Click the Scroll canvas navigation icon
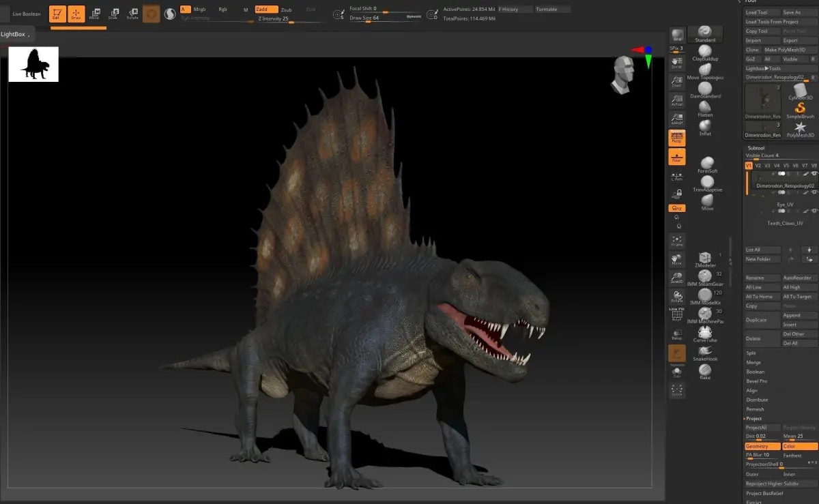This screenshot has width=819, height=504. coord(677,63)
